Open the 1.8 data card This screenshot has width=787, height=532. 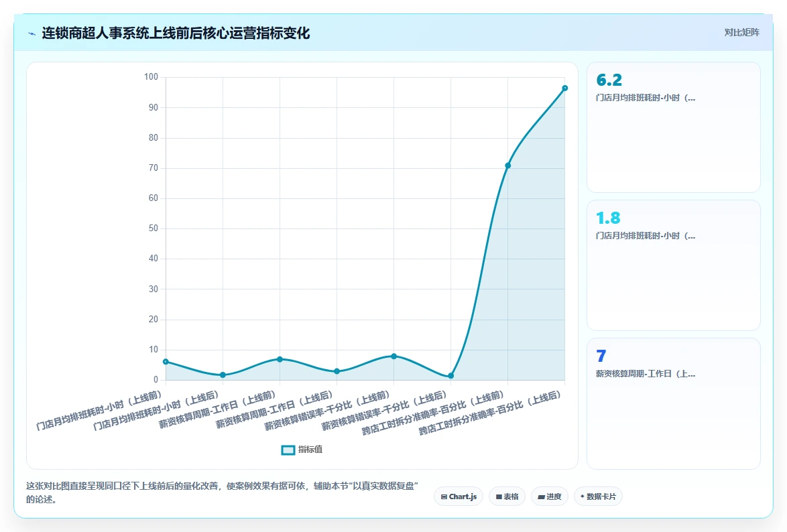coord(674,265)
